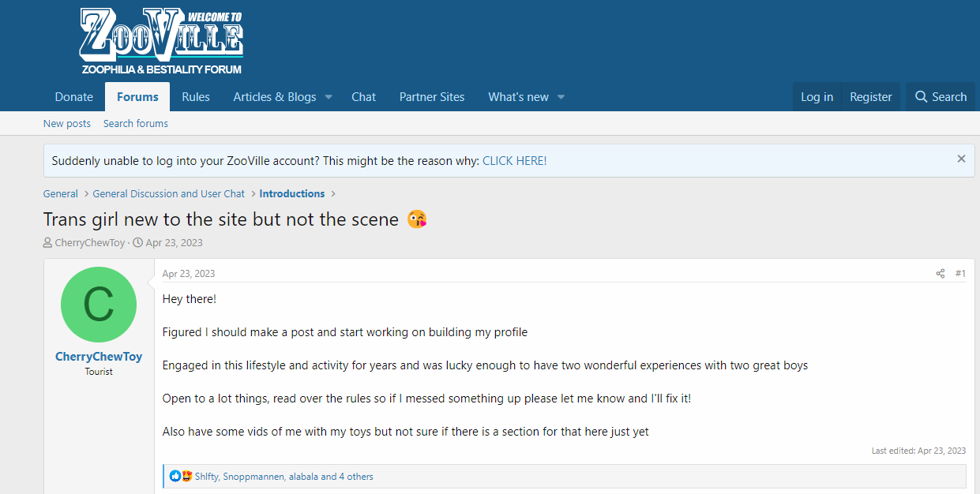
Task: Click user-icon thread author CherryChewToy under title
Action: pyautogui.click(x=89, y=243)
